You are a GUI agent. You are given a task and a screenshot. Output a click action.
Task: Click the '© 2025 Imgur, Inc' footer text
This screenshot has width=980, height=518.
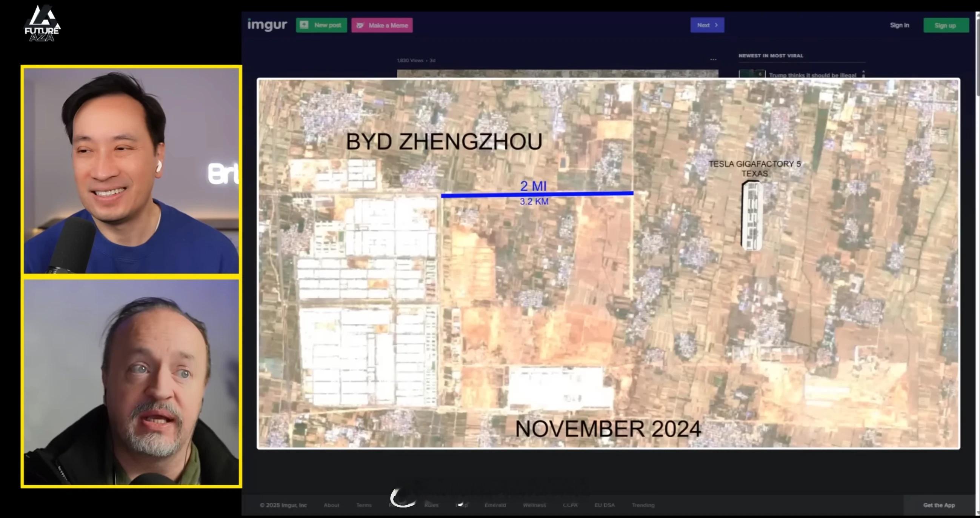(x=283, y=505)
